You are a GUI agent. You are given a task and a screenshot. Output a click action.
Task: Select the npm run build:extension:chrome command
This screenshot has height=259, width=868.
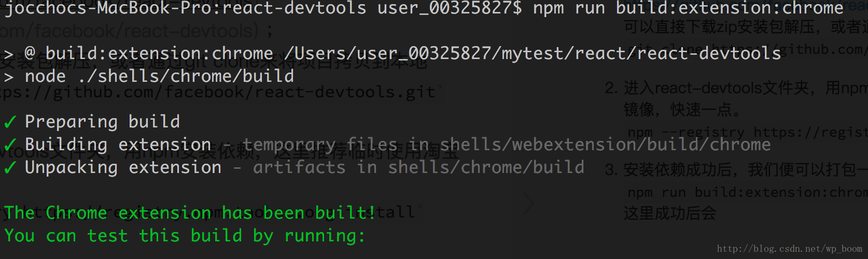[688, 8]
